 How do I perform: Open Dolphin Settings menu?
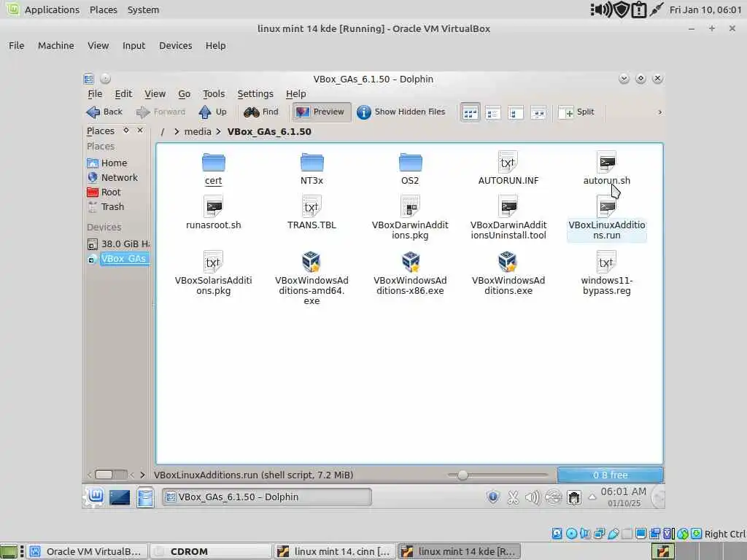(x=255, y=94)
